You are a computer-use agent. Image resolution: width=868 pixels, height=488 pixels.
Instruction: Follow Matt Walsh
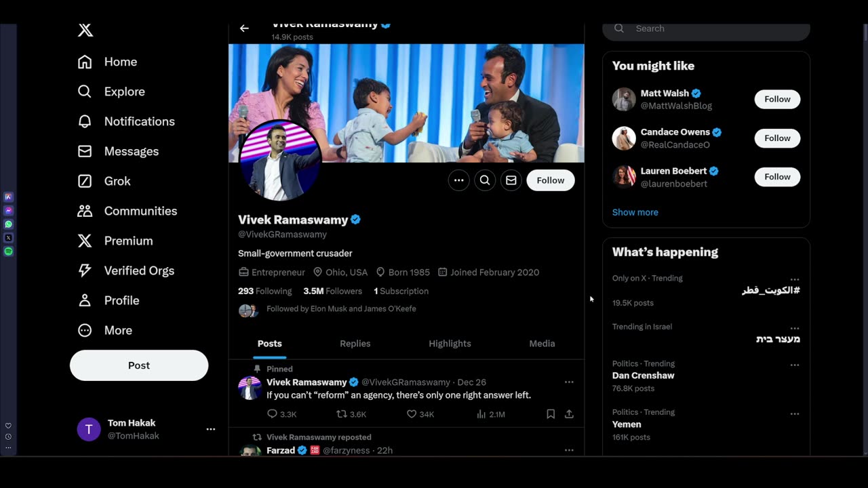[x=777, y=99]
